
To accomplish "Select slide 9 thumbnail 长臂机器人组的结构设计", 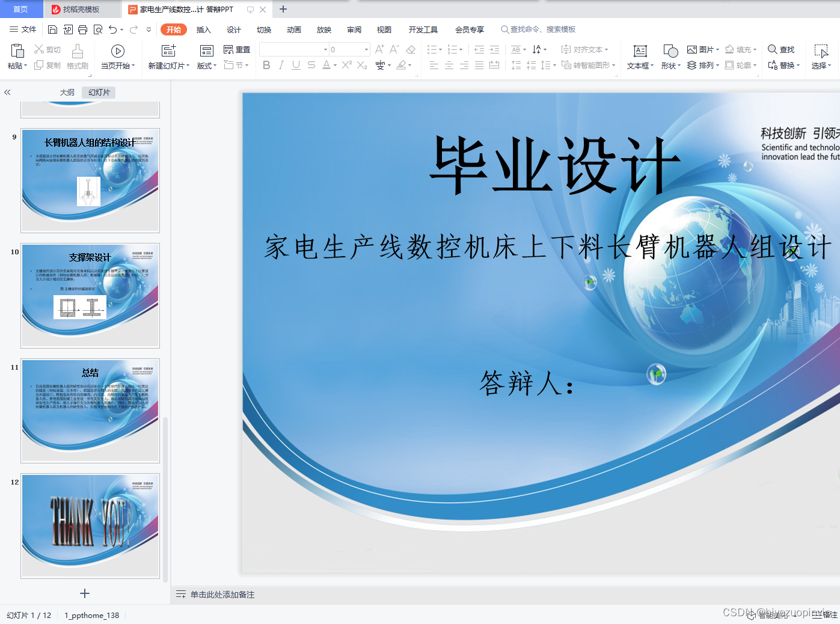I will [90, 180].
